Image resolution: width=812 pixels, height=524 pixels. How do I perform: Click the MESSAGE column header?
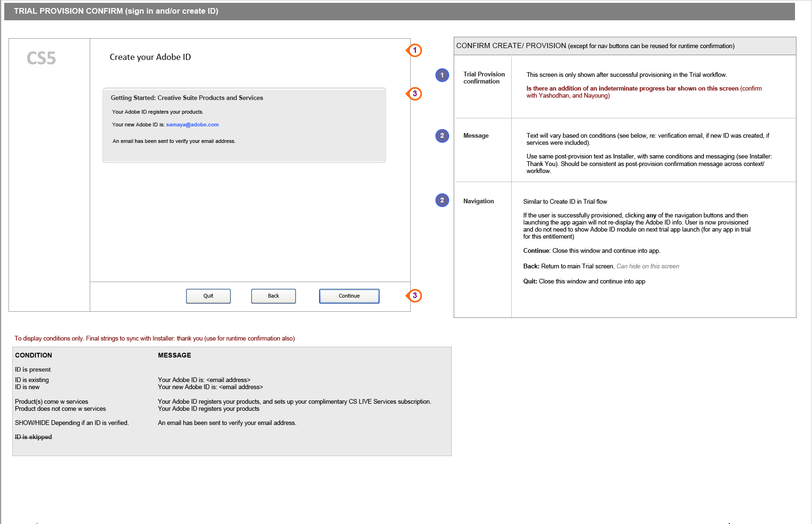click(175, 355)
